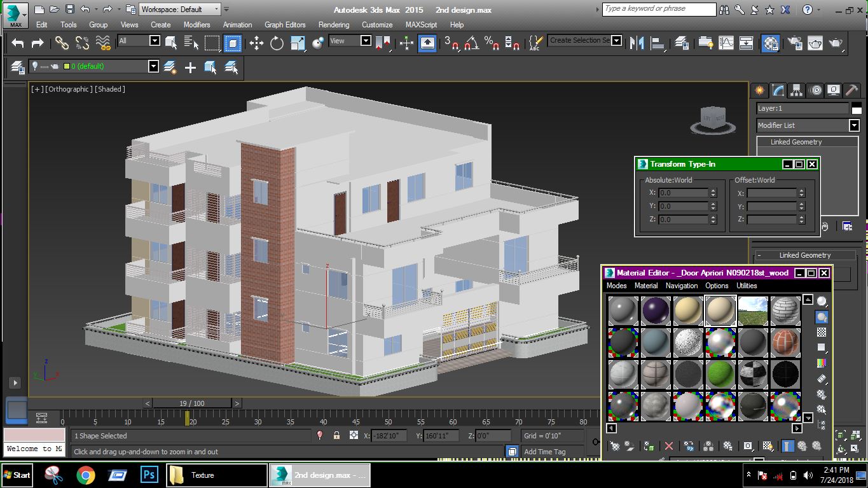
Task: Click Select by Name icon
Action: (x=191, y=43)
